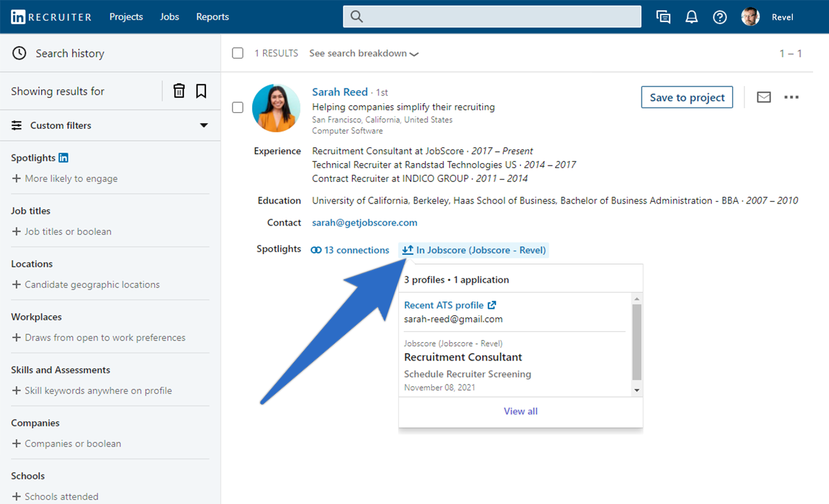This screenshot has height=504, width=829.
Task: Open Sarah Reed's profile name link
Action: click(x=340, y=92)
